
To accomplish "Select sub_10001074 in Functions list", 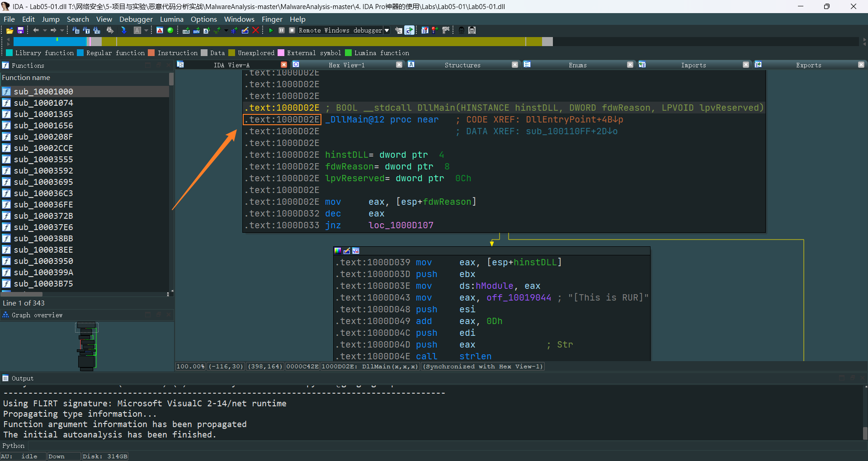I will point(85,103).
